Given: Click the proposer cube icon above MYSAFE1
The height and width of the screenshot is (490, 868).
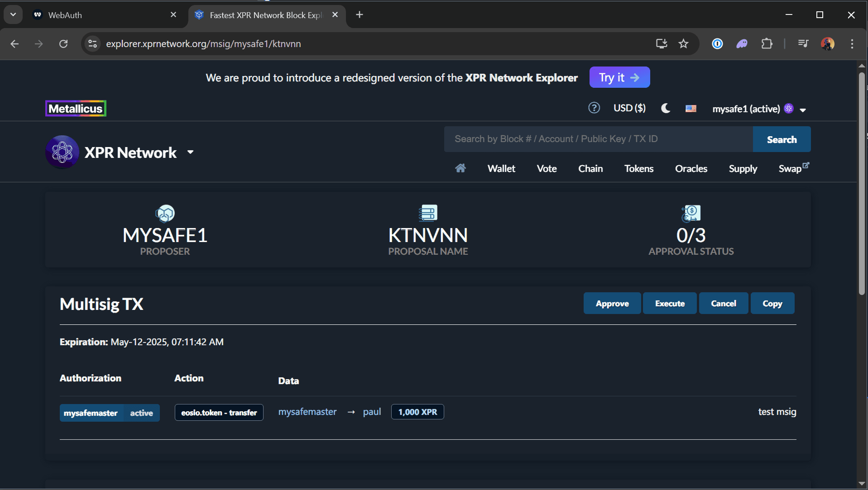Looking at the screenshot, I should 165,213.
